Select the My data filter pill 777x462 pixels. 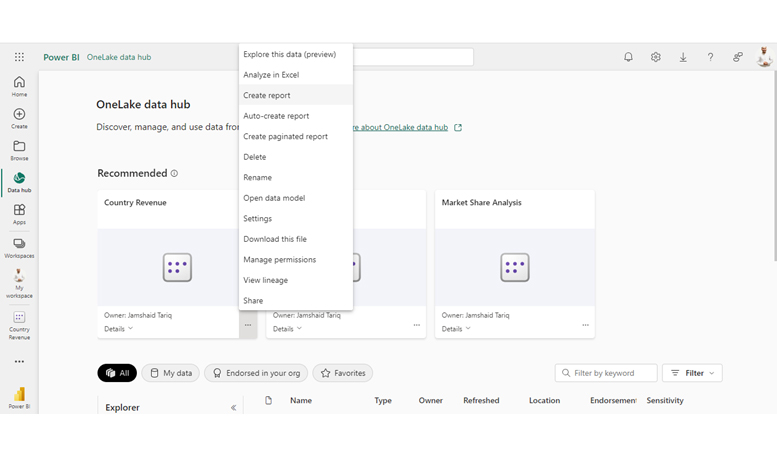point(170,373)
